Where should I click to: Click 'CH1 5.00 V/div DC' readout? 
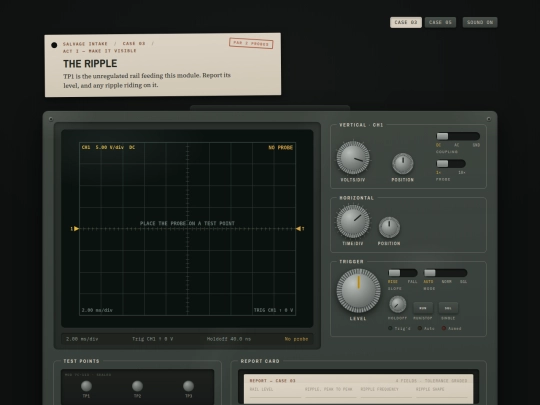click(108, 147)
